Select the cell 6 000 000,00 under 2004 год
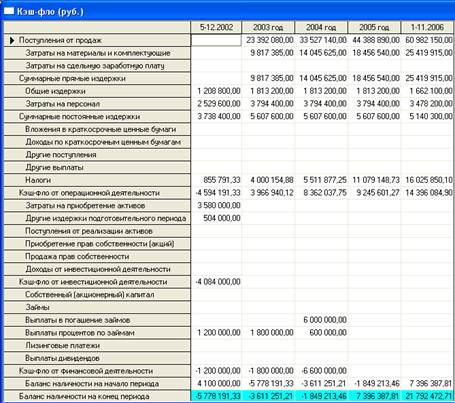Screen dimensions: 455x403 321,320
